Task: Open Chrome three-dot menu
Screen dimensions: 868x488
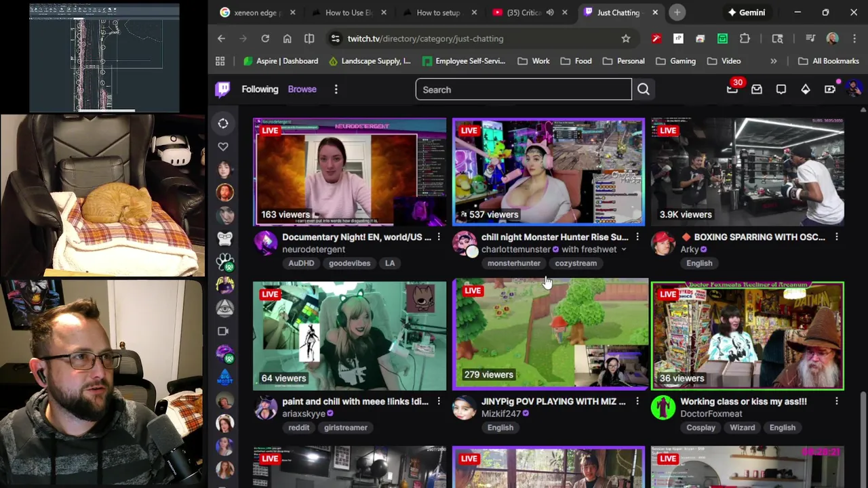Action: point(854,39)
